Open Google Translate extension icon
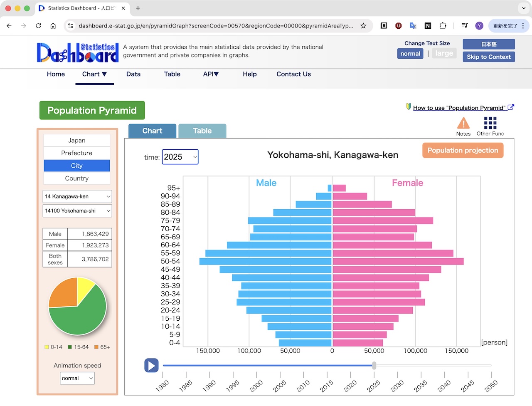532x406 pixels. click(413, 26)
